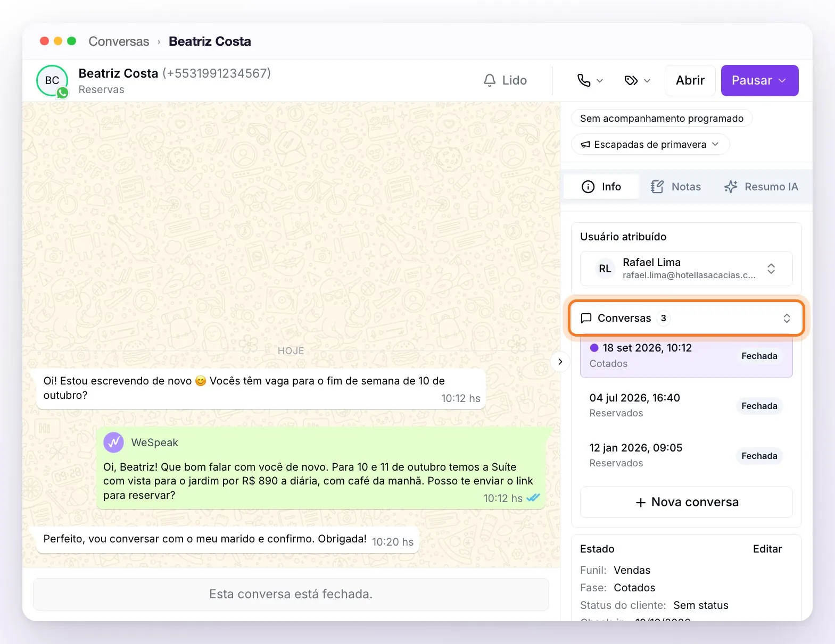Switch to the Info tab
The image size is (835, 644).
[x=601, y=187]
